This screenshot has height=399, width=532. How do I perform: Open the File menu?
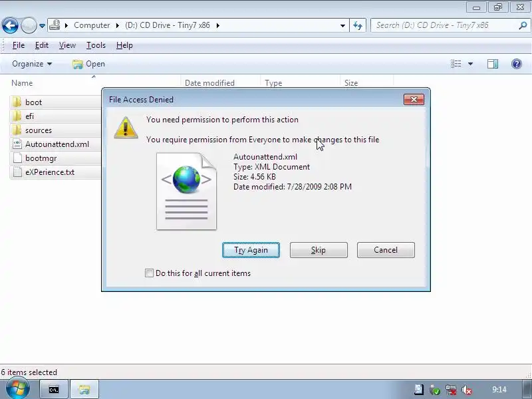pyautogui.click(x=19, y=45)
